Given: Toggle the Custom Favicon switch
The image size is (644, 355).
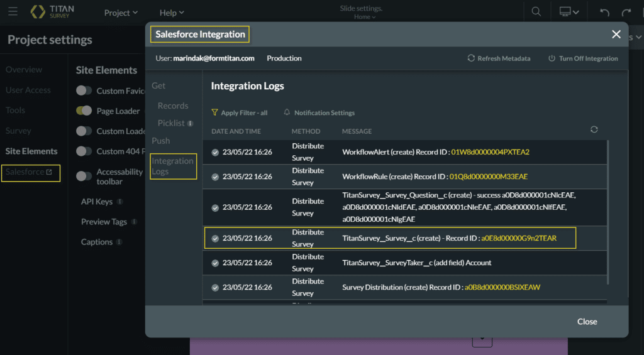Looking at the screenshot, I should click(84, 90).
